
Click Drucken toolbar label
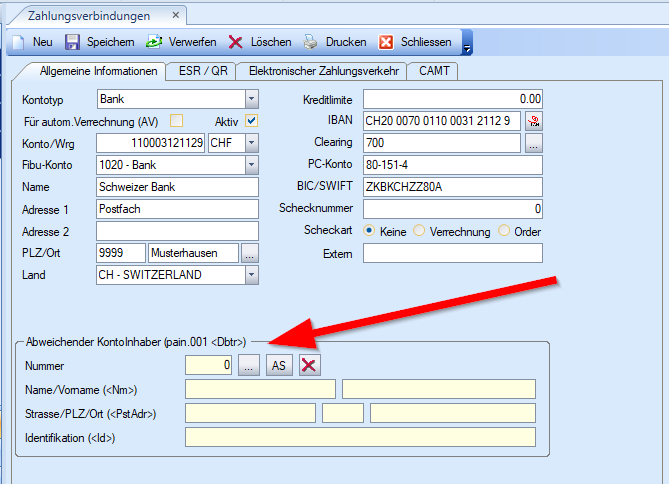[346, 42]
